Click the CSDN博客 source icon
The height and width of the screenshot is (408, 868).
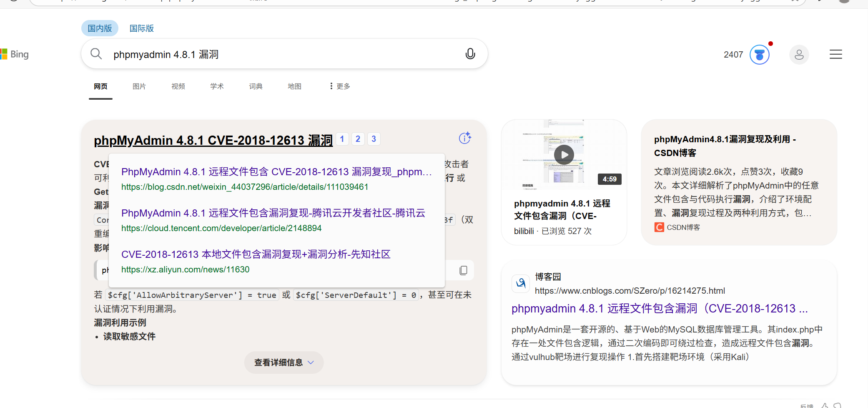pos(659,227)
